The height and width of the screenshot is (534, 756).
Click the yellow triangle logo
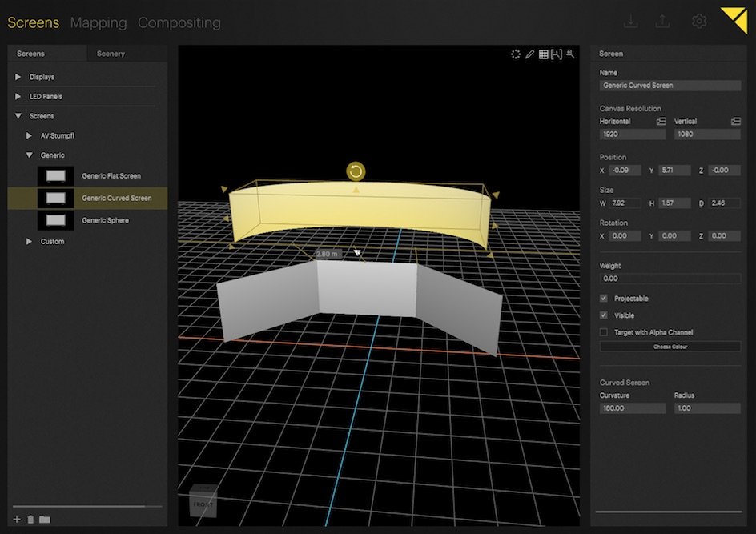[x=734, y=20]
